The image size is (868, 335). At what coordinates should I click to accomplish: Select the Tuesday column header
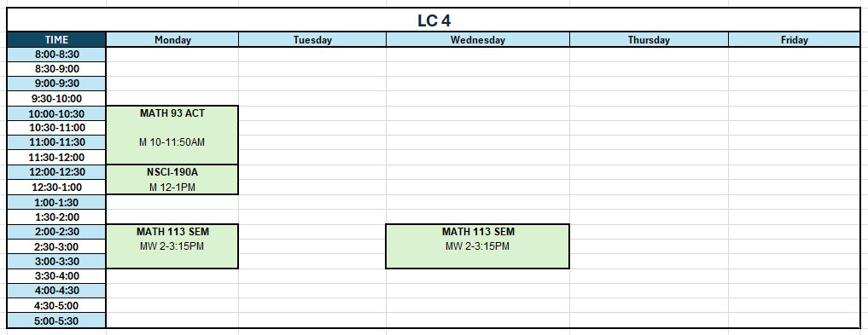[312, 40]
